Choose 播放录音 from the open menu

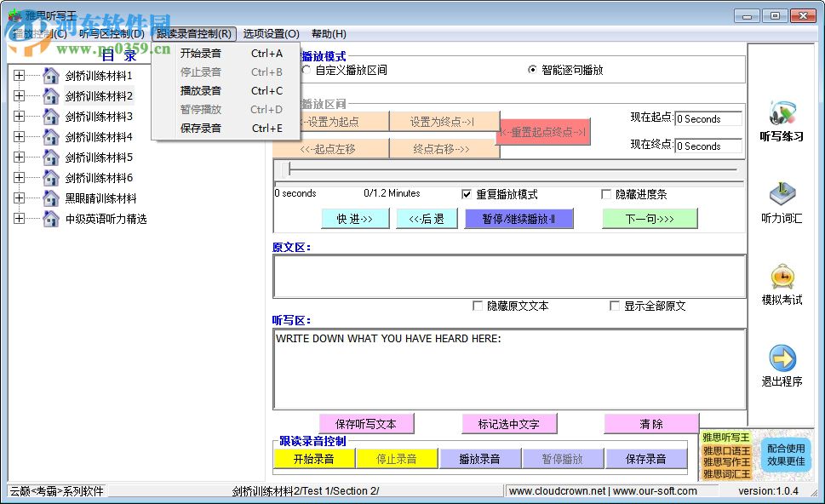[x=201, y=90]
